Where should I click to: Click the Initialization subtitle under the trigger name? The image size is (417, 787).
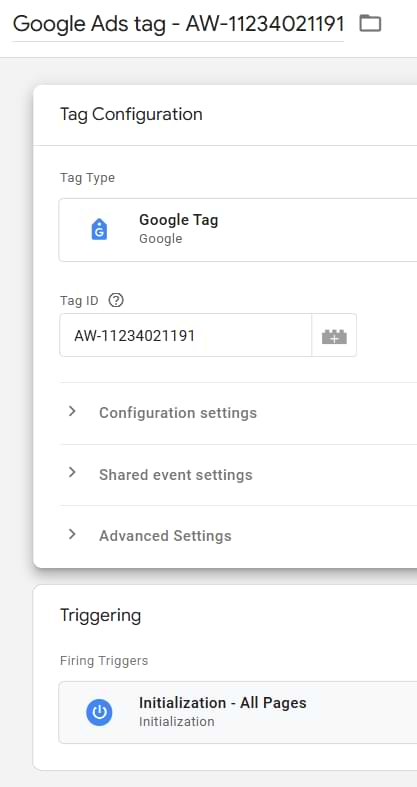coord(177,722)
